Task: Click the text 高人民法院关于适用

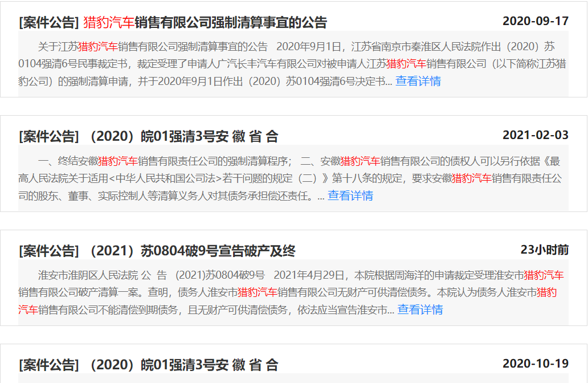Action: click(63, 178)
